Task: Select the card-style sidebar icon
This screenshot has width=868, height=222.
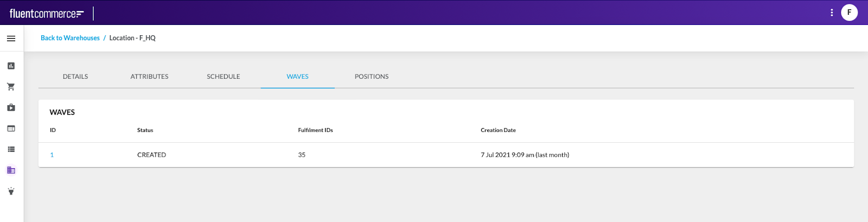Action: (x=11, y=129)
